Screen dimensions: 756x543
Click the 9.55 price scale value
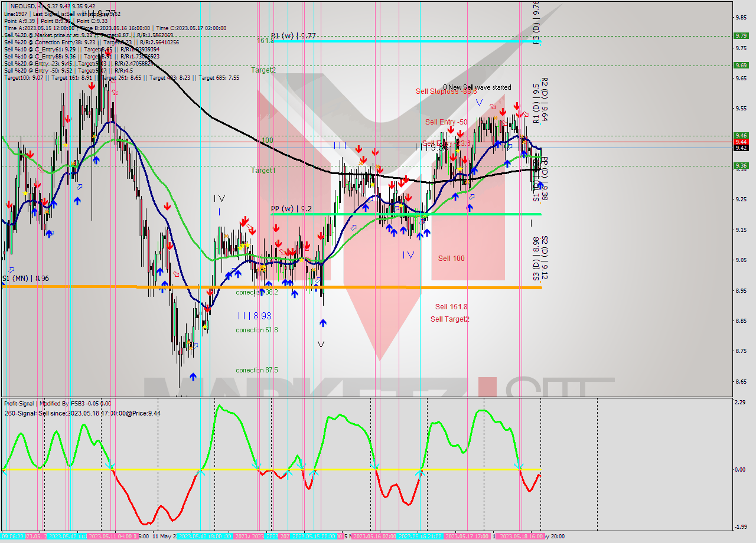pos(741,108)
